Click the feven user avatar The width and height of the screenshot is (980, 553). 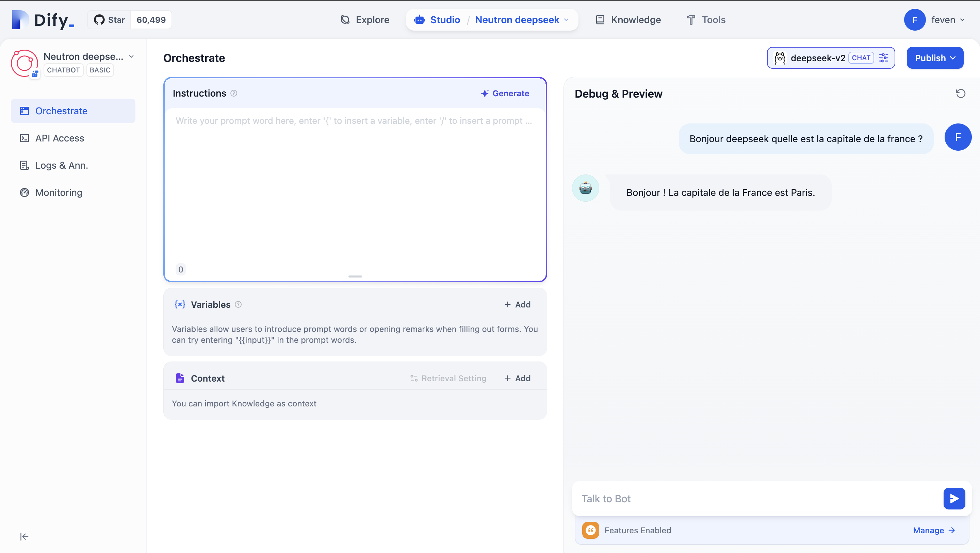pos(915,20)
